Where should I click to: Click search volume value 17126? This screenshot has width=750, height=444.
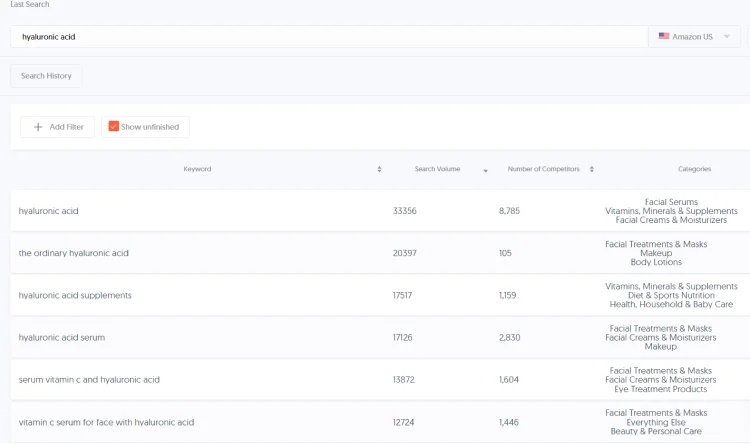point(402,337)
